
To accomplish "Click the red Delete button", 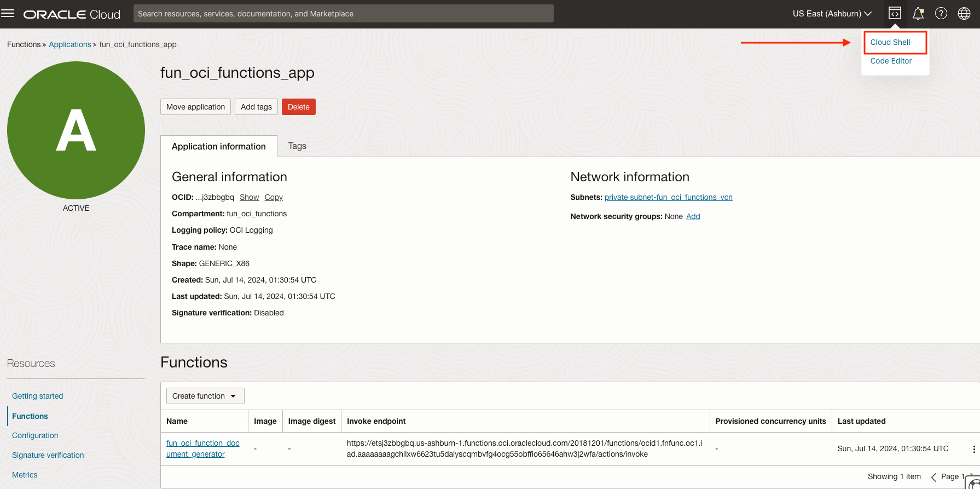I will click(x=298, y=107).
